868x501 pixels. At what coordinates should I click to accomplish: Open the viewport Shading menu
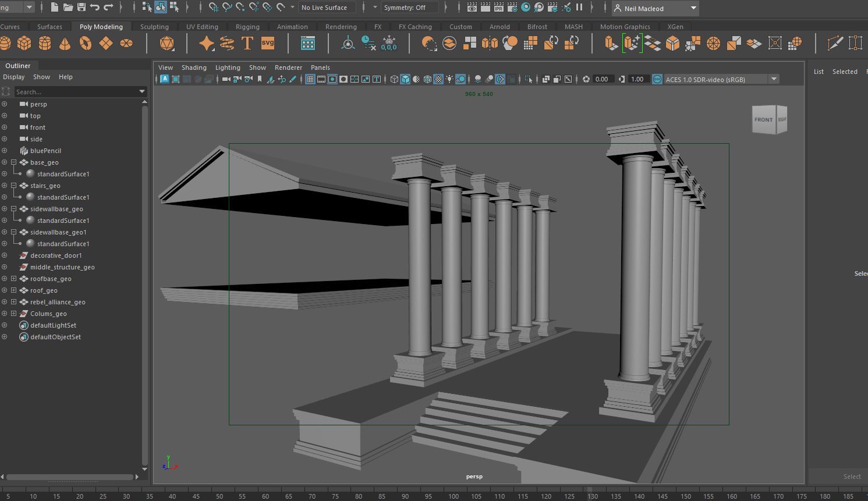tap(194, 67)
